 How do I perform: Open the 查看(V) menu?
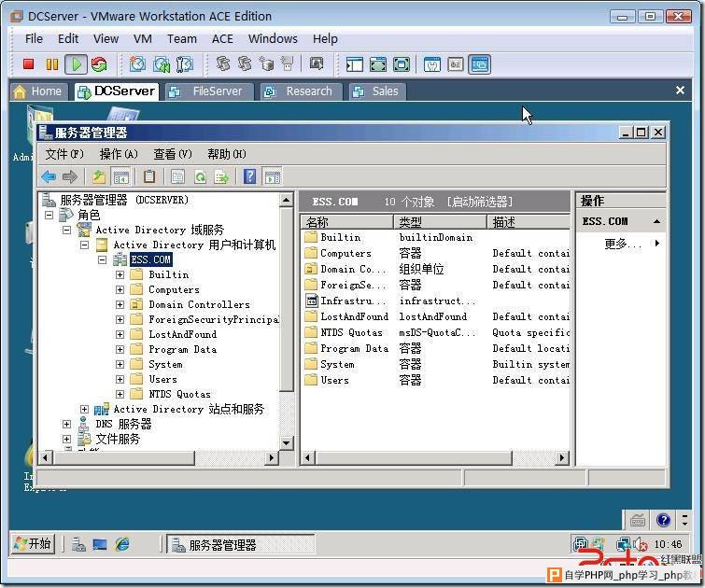(x=173, y=154)
